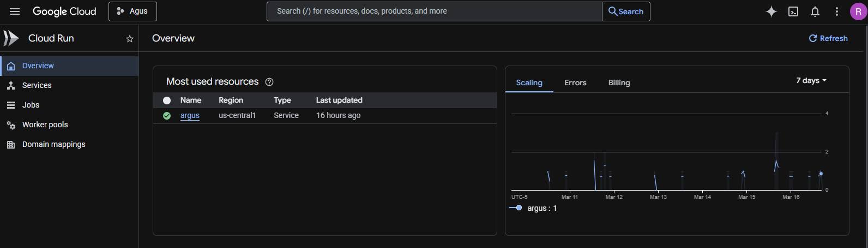Open the three-dot settings menu
This screenshot has height=248, width=868.
pyautogui.click(x=837, y=11)
